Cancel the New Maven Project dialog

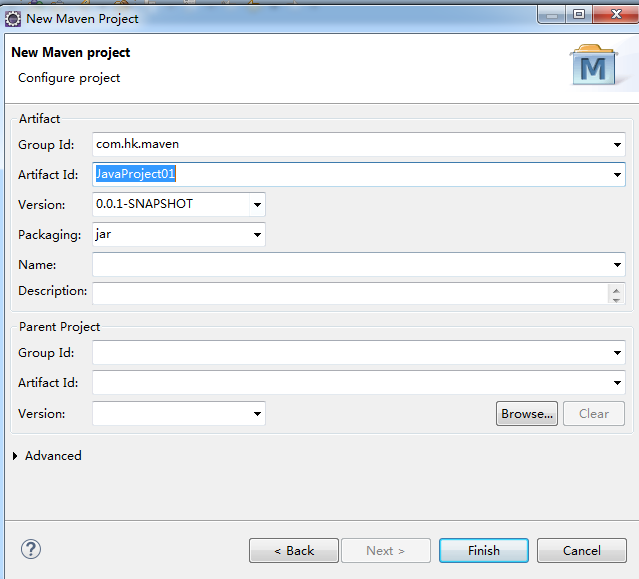tap(582, 550)
